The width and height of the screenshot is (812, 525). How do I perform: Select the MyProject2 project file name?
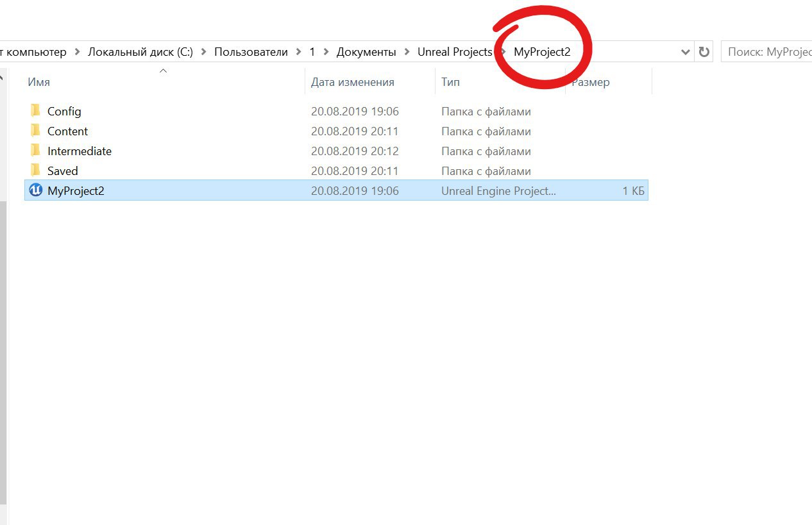point(76,191)
